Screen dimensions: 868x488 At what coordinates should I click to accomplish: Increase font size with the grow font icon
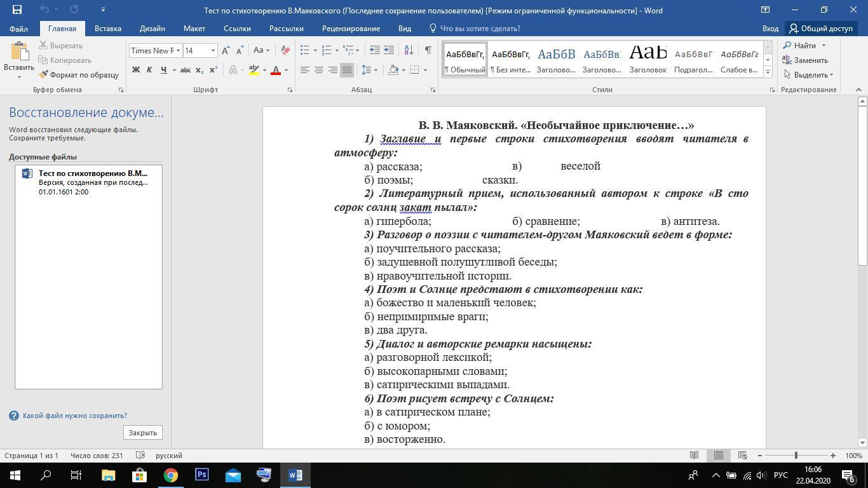point(226,50)
